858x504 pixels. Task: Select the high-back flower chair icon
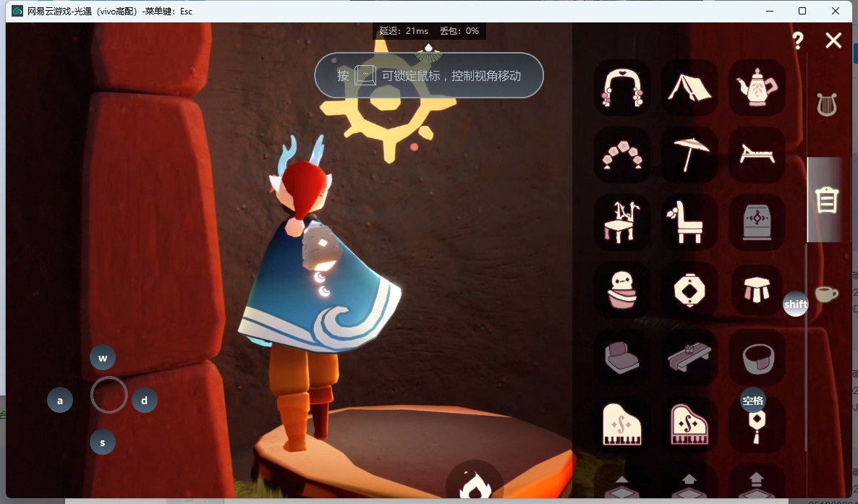pyautogui.click(x=689, y=222)
